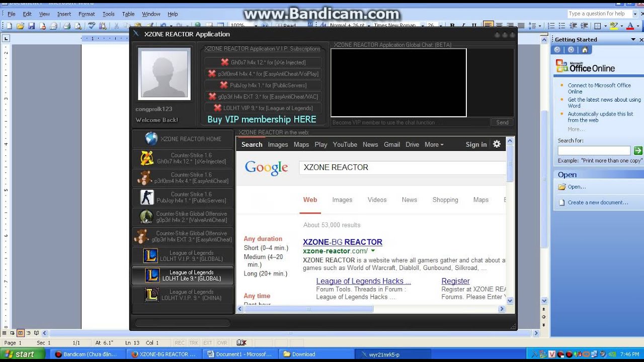Click the soldier icon for PubJoy h4x 1.*
The image size is (644, 362).
[146, 198]
